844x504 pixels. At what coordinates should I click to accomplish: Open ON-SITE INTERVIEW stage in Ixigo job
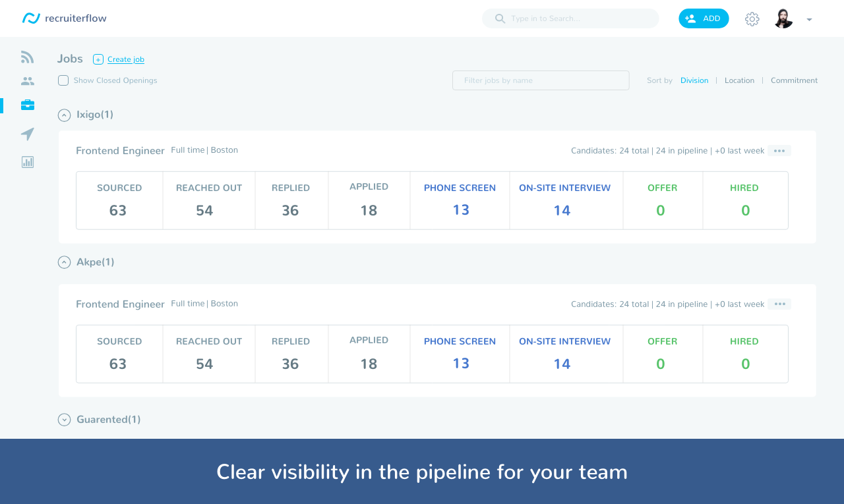click(x=566, y=200)
